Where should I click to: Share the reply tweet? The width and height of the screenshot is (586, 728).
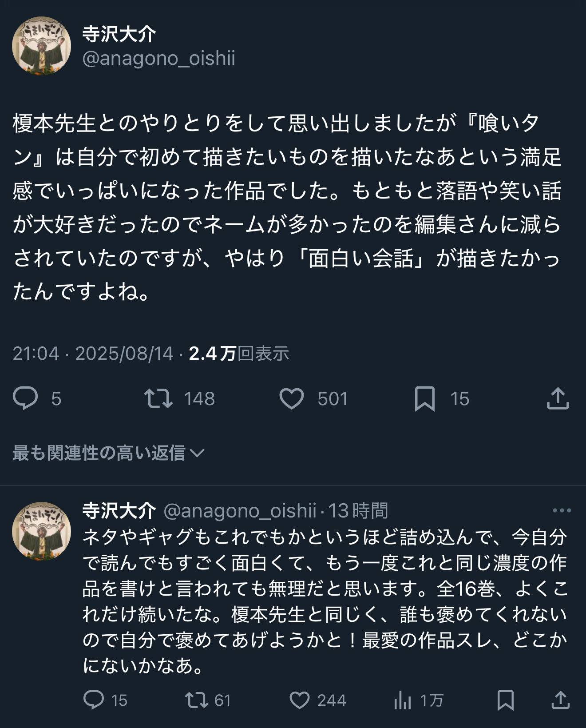(x=560, y=700)
